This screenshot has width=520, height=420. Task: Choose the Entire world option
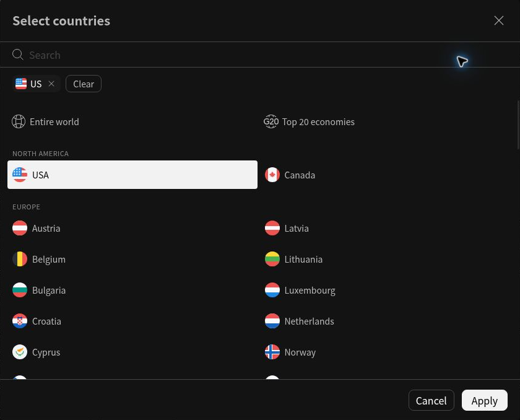132,122
